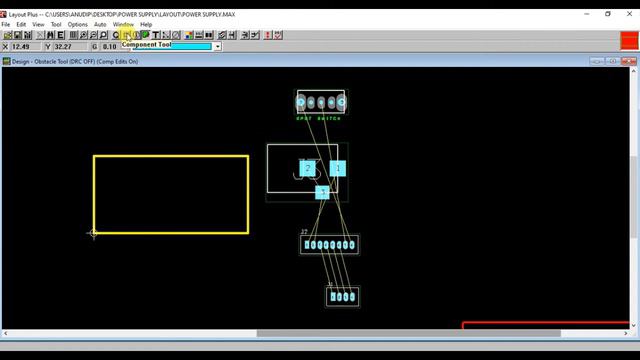Image resolution: width=640 pixels, height=360 pixels.
Task: Select the Error Tool circle-slash icon
Action: (176, 36)
